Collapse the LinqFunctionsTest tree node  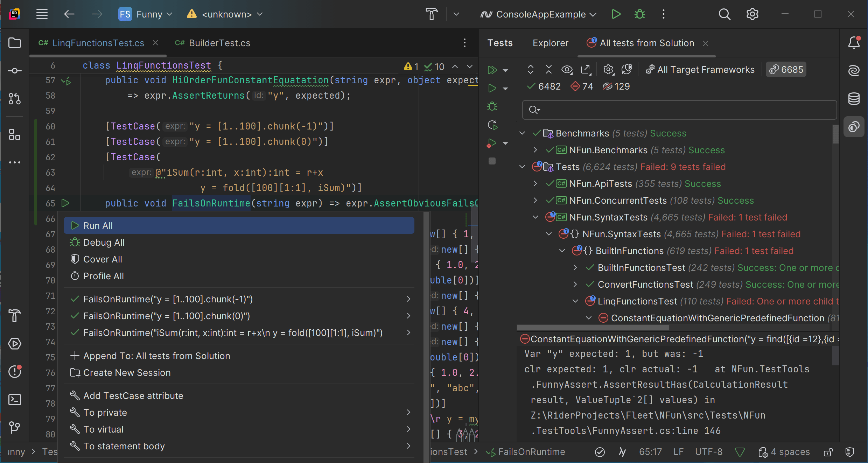coord(575,301)
